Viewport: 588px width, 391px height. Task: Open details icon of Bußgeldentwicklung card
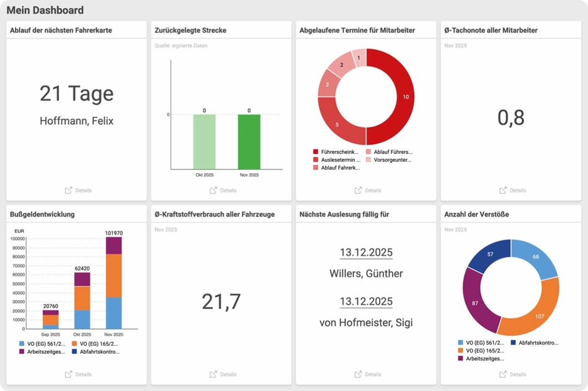[69, 374]
